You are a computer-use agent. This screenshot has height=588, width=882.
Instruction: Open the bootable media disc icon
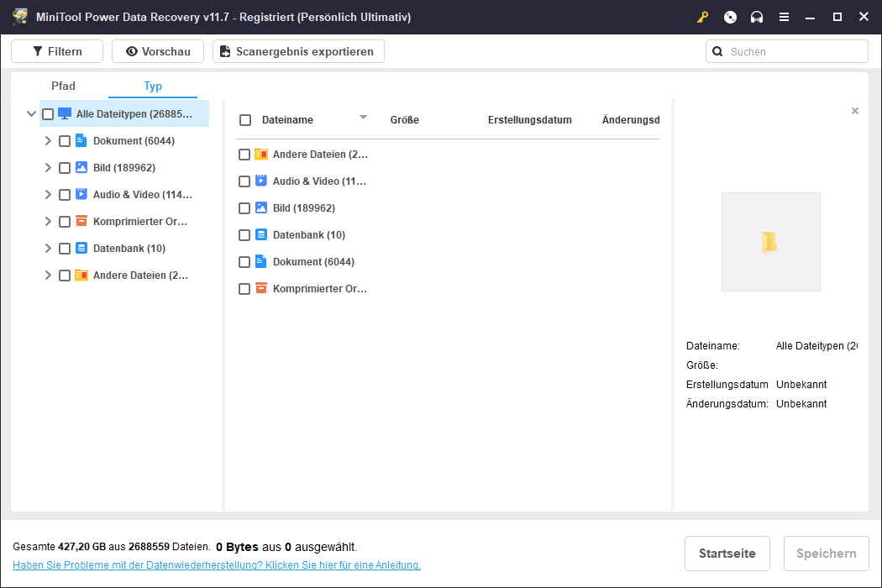pos(730,17)
